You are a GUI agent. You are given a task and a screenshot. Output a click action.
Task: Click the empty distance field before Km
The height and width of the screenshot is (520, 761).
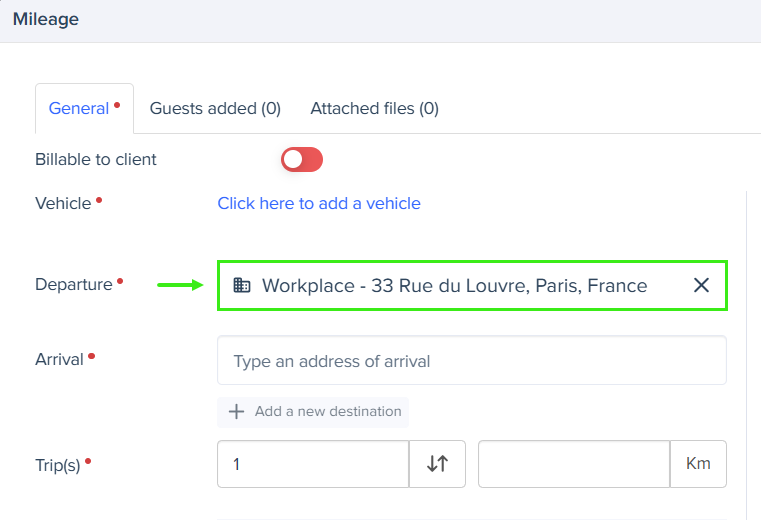(x=574, y=464)
